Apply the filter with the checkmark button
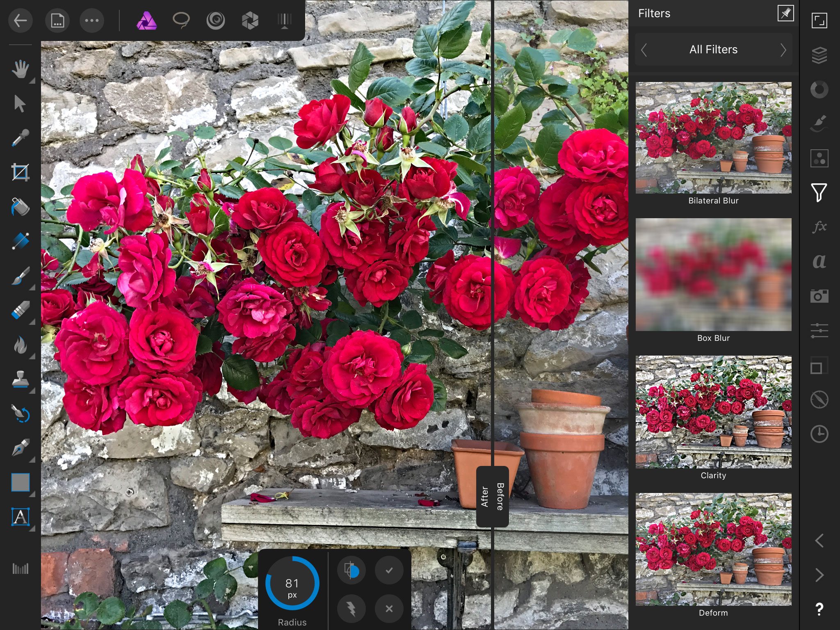Screen dimensions: 840x630 tap(388, 570)
